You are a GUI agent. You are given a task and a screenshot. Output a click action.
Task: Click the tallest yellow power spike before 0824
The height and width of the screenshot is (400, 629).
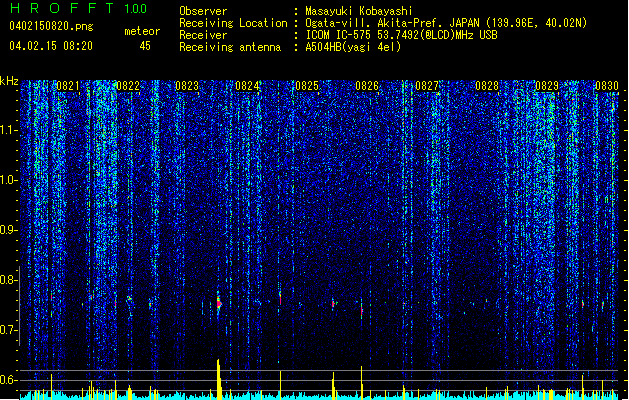219,379
